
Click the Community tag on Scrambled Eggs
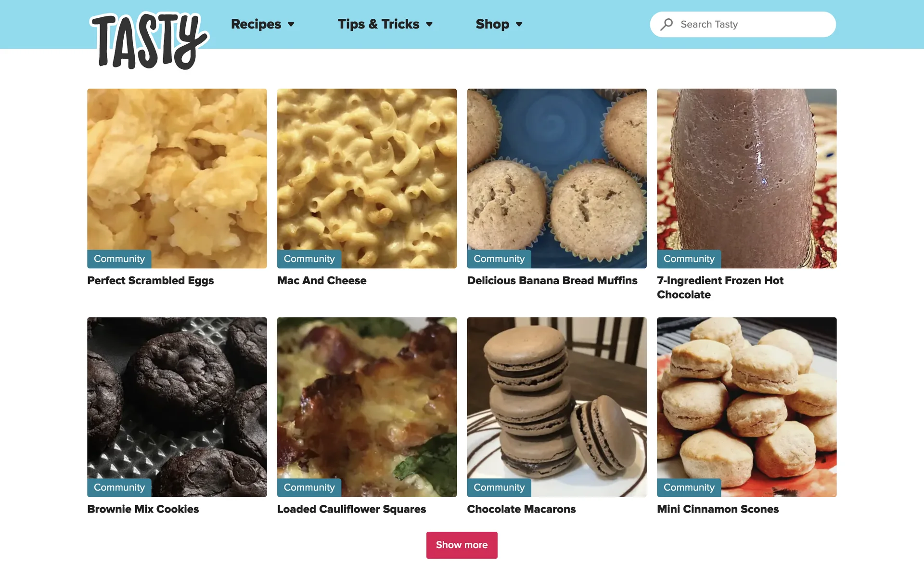click(x=119, y=259)
